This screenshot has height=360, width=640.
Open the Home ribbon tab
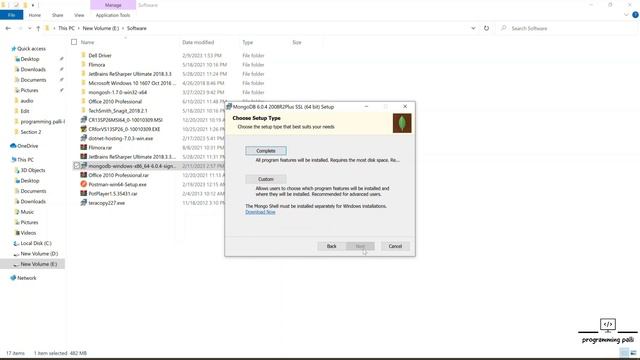pos(35,15)
